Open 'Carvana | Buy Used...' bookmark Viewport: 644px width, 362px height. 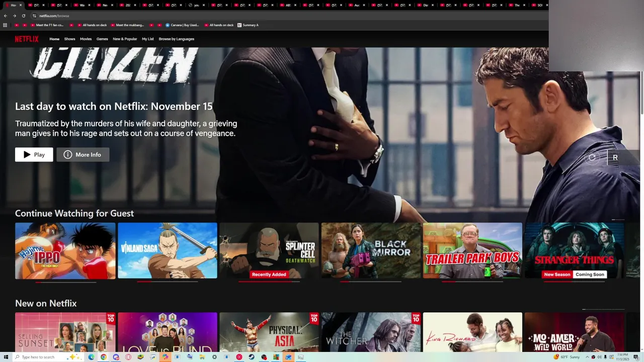pos(182,25)
